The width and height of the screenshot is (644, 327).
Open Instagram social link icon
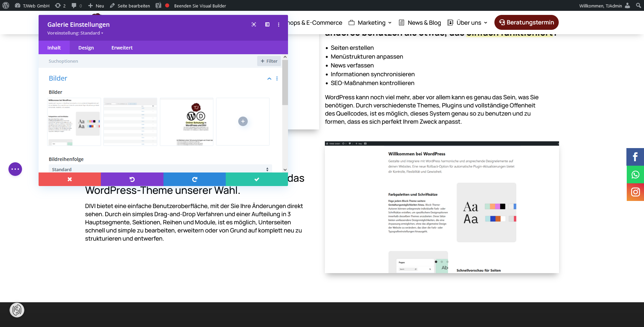click(x=635, y=192)
